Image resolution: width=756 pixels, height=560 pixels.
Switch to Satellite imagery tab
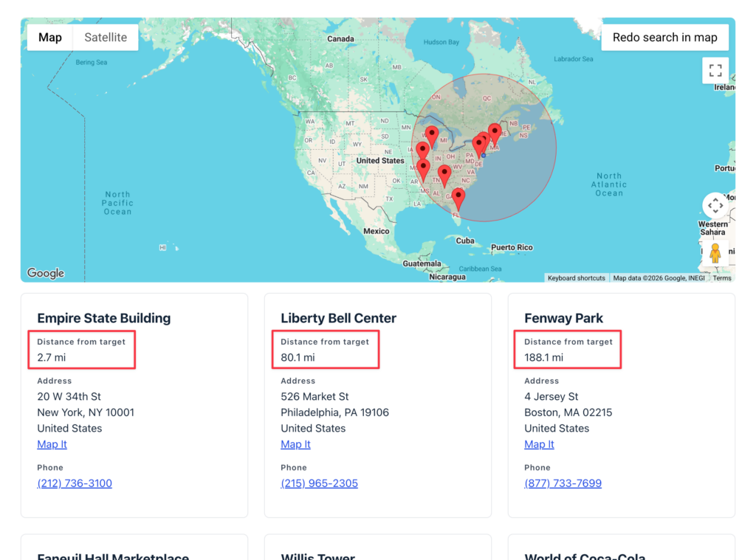[106, 38]
